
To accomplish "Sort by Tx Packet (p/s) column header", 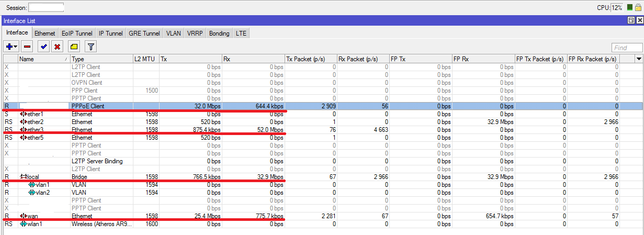I will click(x=311, y=59).
